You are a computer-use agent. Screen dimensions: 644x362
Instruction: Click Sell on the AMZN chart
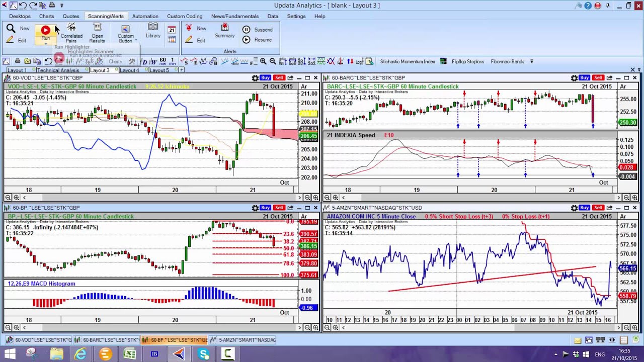click(598, 208)
